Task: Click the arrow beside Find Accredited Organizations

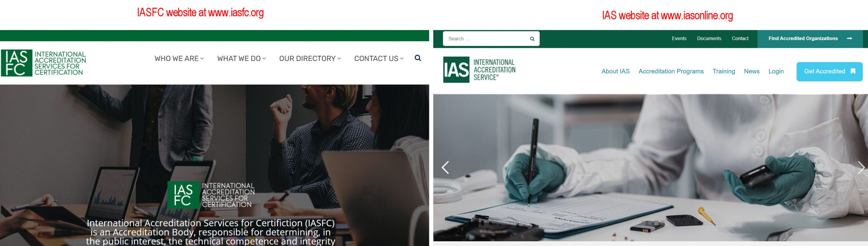Action: tap(849, 38)
